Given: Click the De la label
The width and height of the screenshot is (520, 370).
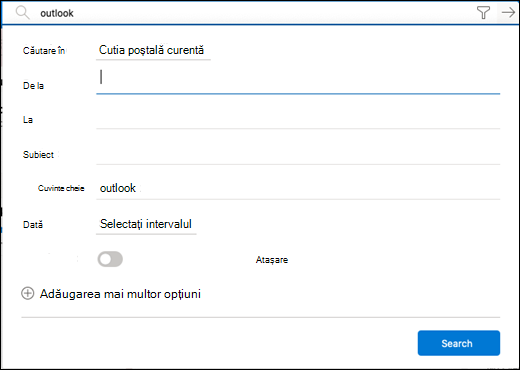Looking at the screenshot, I should point(33,86).
